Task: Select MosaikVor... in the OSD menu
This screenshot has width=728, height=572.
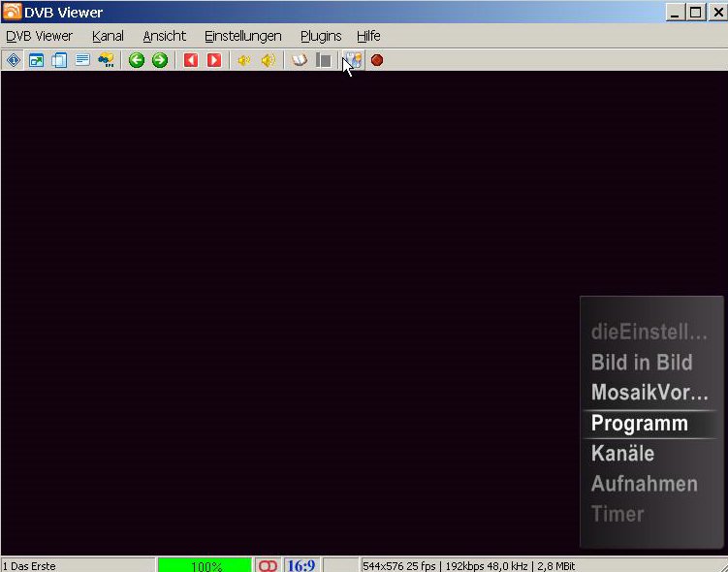Action: click(649, 393)
